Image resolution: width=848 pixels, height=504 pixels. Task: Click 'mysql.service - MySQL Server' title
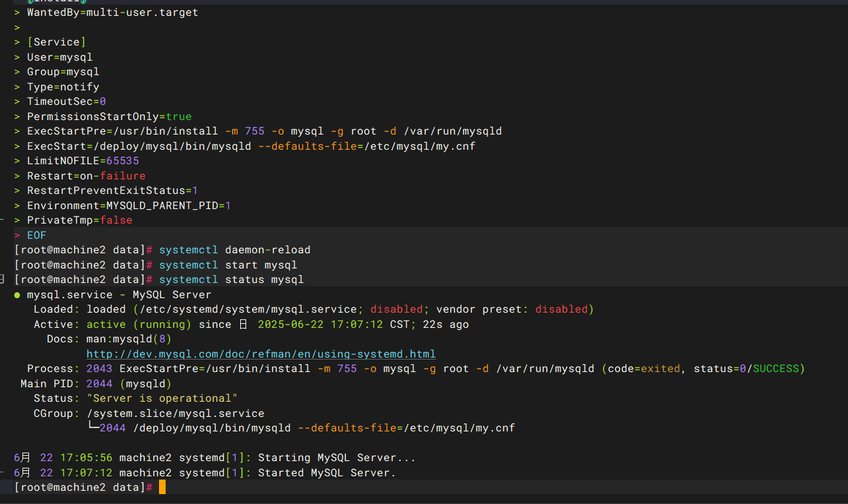119,295
